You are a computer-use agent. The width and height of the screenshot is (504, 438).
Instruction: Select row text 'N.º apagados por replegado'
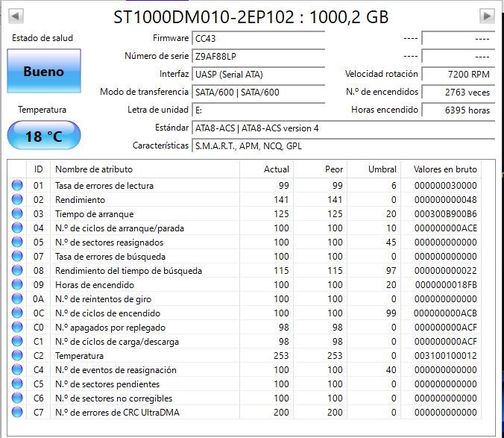[110, 328]
